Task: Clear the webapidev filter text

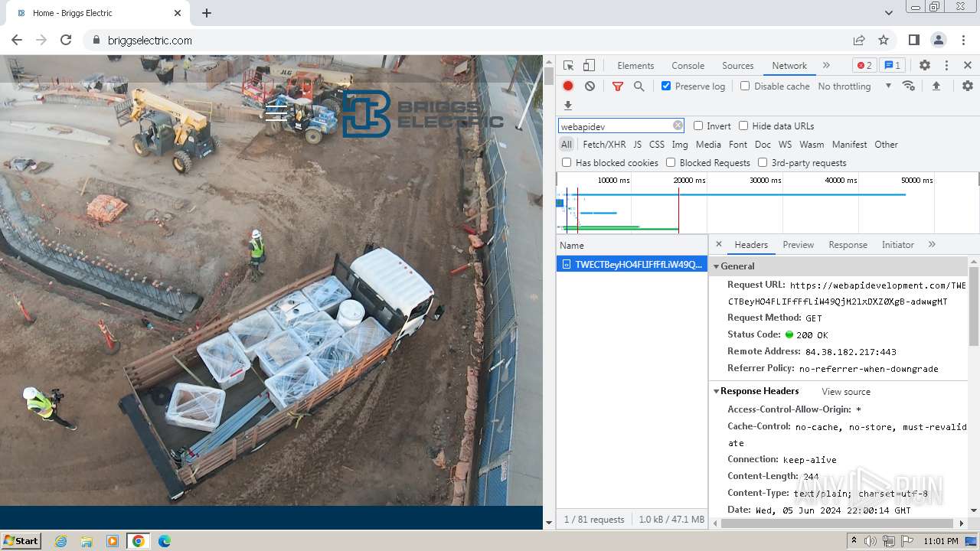Action: [x=678, y=126]
